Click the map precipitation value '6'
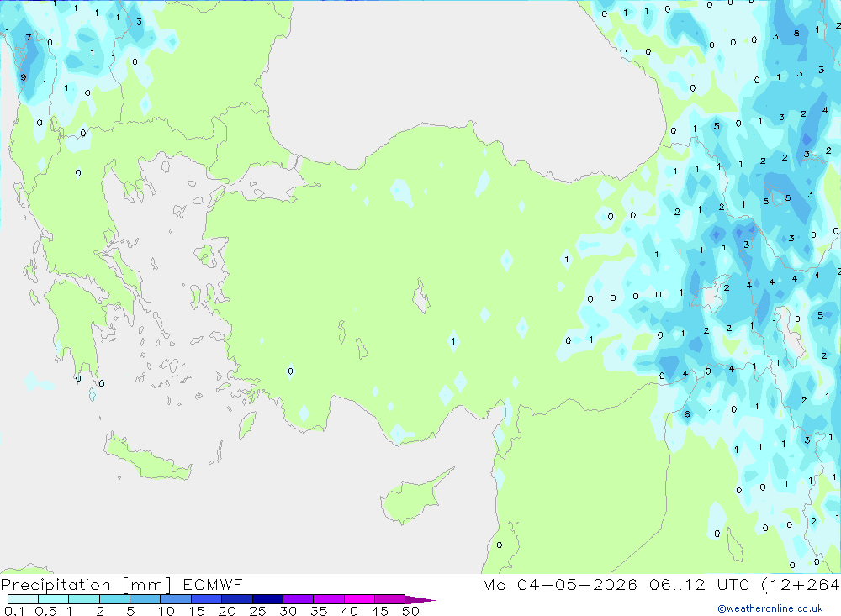Image resolution: width=841 pixels, height=616 pixels. [x=687, y=414]
